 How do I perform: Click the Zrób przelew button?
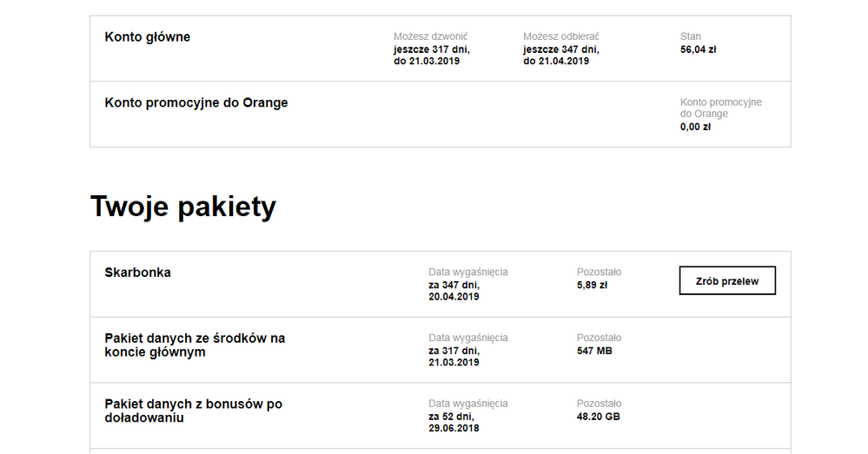point(726,280)
